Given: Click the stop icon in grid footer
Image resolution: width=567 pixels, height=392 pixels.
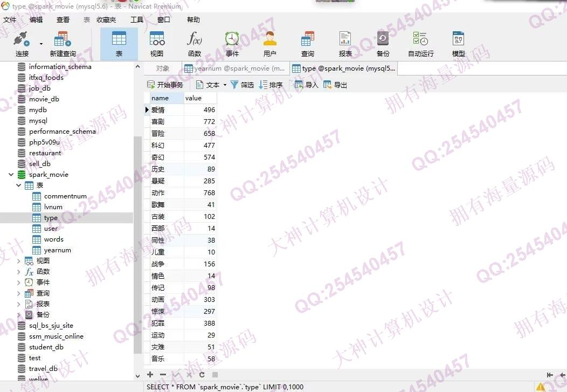Looking at the screenshot, I should [x=215, y=375].
